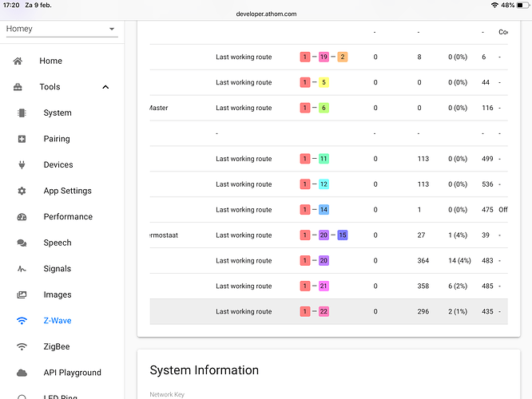The height and width of the screenshot is (399, 532).
Task: Open System via its chip icon
Action: [22, 113]
